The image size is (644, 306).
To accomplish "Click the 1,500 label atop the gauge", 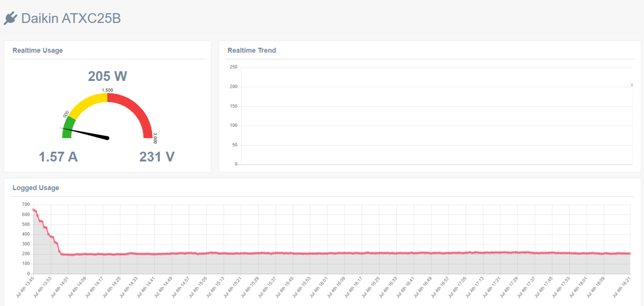I will click(x=107, y=90).
